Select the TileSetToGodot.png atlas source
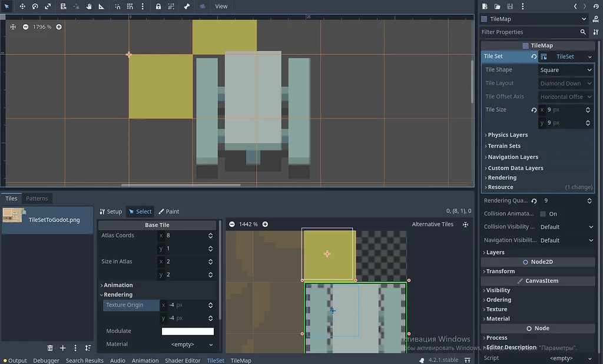Viewport: 603px width, 364px height. pos(47,220)
